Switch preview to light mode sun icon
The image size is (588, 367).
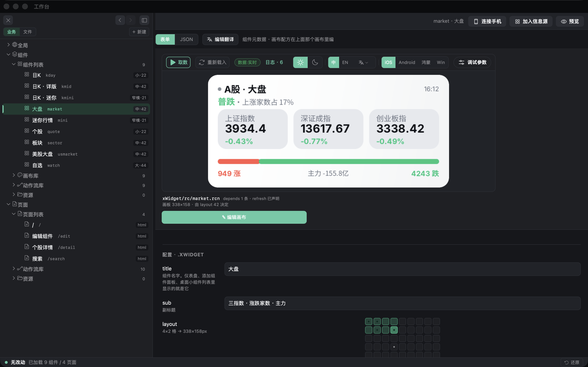click(x=300, y=62)
